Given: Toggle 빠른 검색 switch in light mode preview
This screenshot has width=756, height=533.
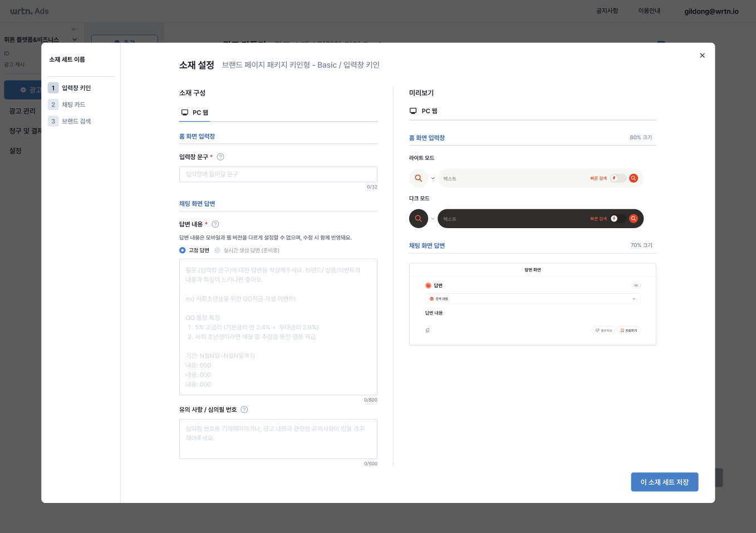Looking at the screenshot, I should pyautogui.click(x=617, y=179).
